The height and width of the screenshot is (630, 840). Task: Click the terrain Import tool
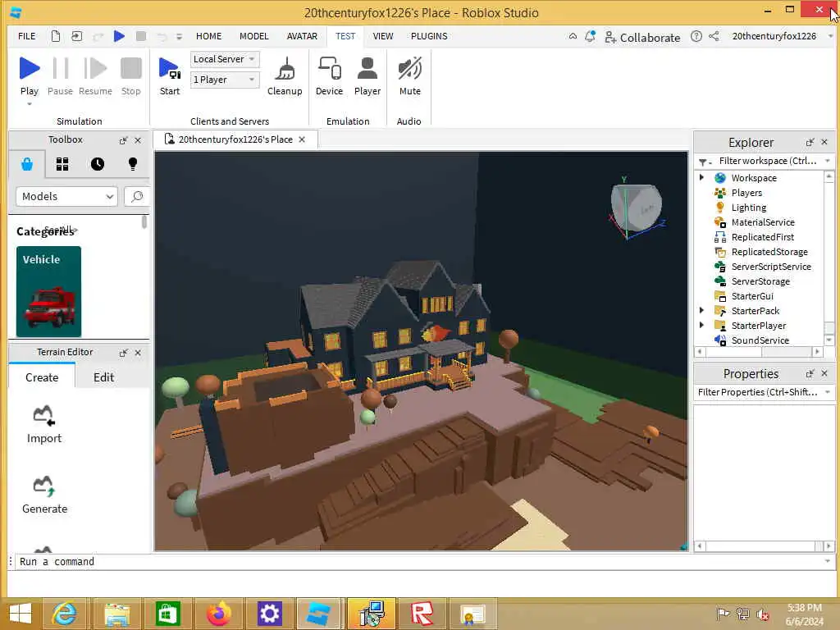click(x=44, y=424)
